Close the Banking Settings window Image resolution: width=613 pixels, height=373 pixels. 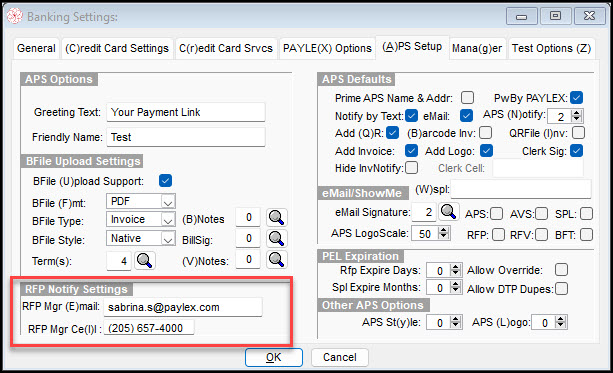[590, 16]
